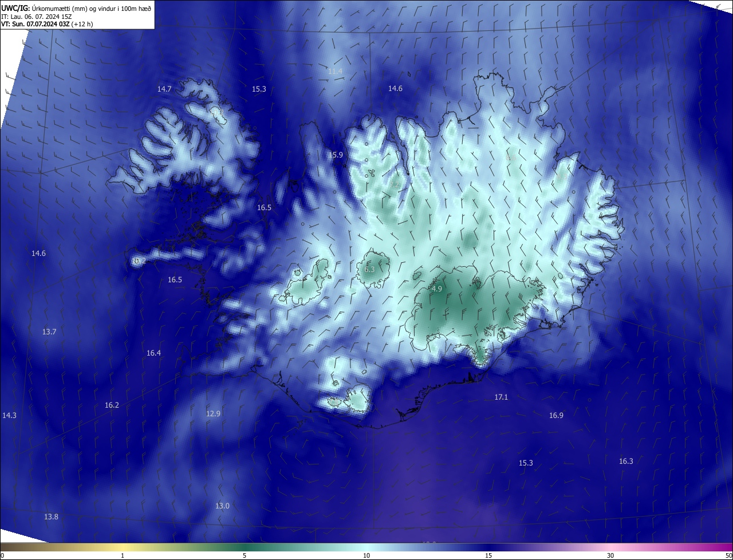Select the 16.4 value label
Screen dimensions: 733x560
[x=153, y=353]
